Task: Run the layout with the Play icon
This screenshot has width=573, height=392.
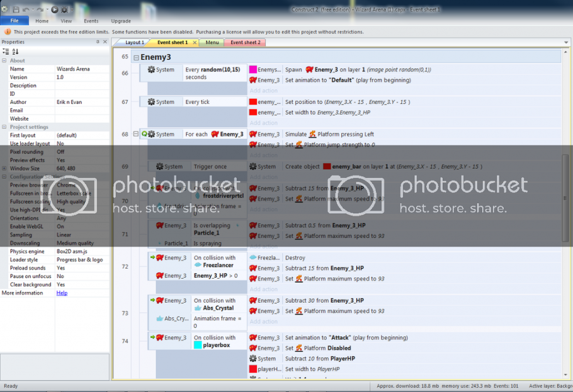Action: coord(55,9)
